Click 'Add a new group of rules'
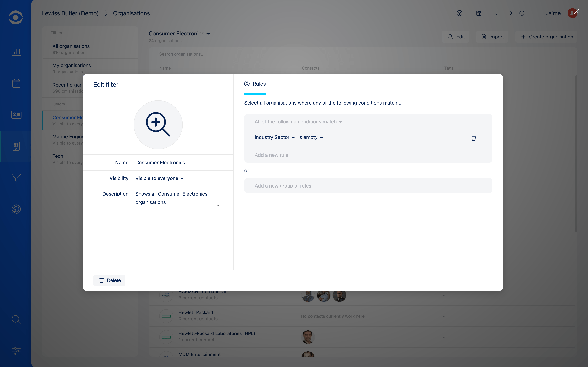The image size is (588, 367). click(283, 186)
